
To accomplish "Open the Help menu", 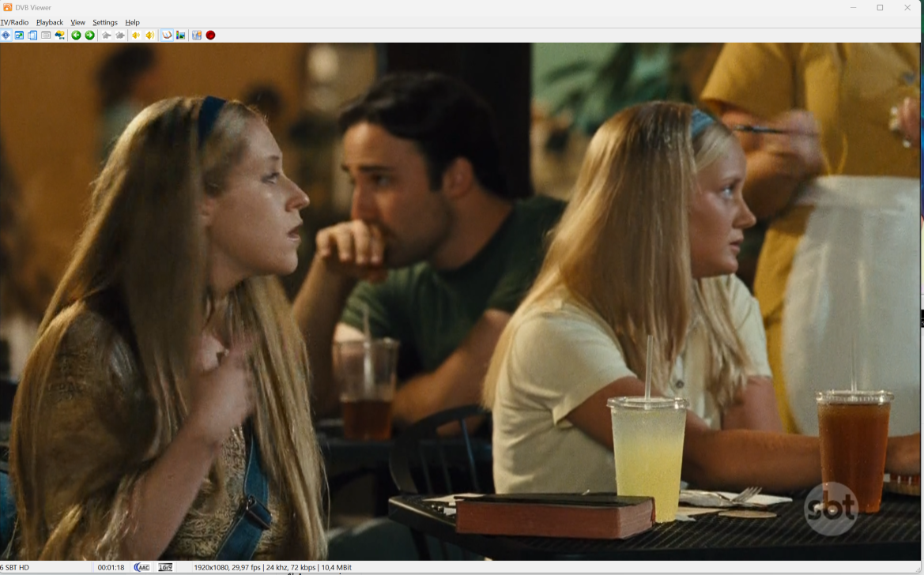I will 132,22.
